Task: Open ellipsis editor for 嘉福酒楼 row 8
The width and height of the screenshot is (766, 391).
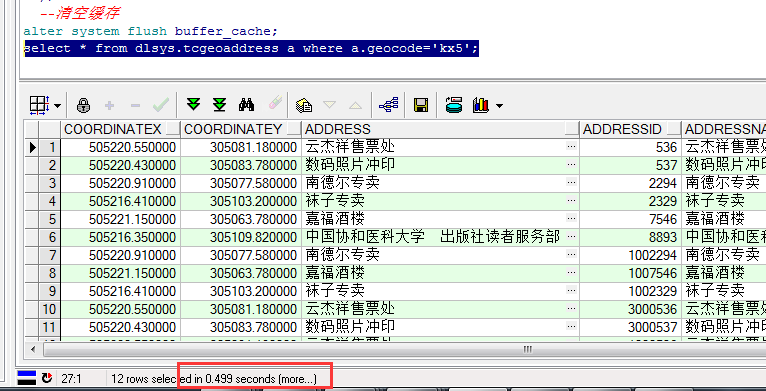Action: pyautogui.click(x=571, y=273)
